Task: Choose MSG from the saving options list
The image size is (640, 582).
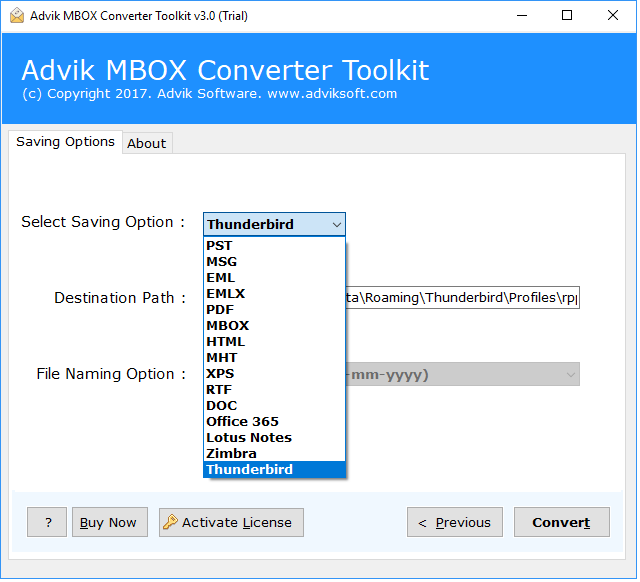Action: [276, 262]
